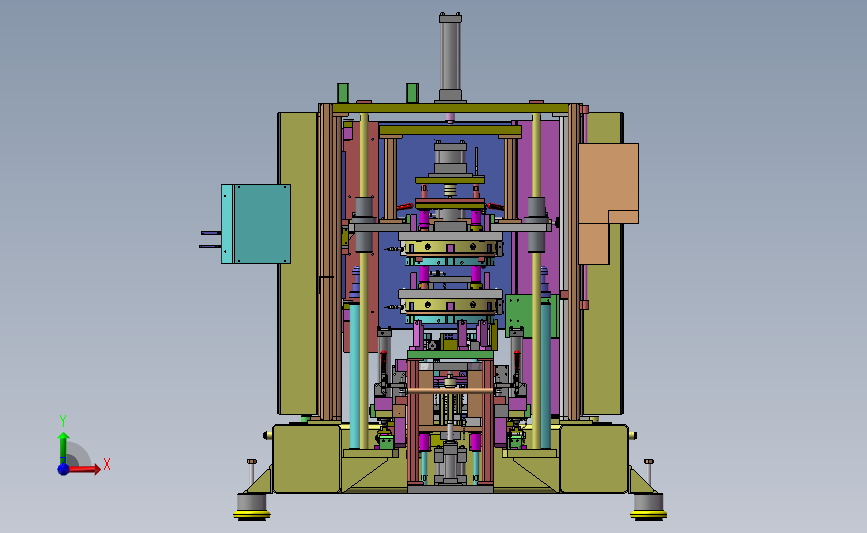Click the blue origin sphere of the triad
The height and width of the screenshot is (533, 867).
[x=63, y=469]
